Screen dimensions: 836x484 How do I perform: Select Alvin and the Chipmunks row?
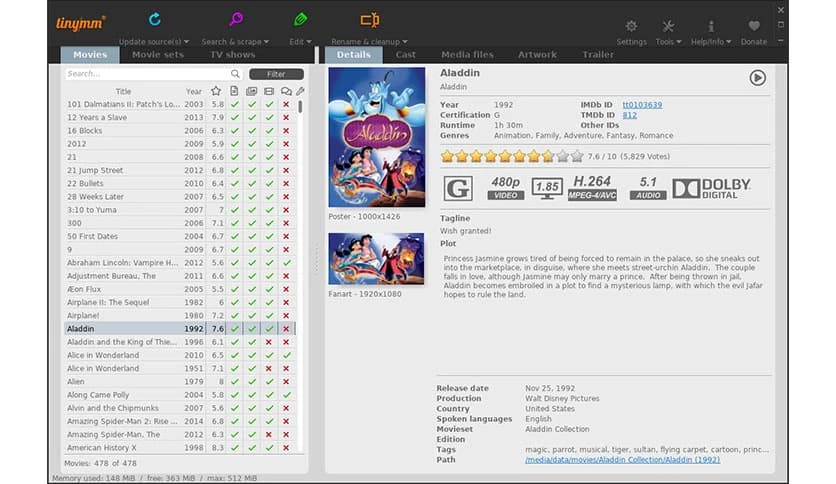180,408
